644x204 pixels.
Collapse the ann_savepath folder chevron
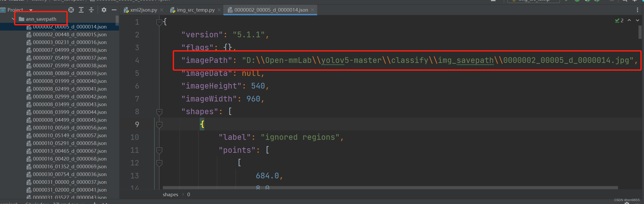tap(13, 19)
